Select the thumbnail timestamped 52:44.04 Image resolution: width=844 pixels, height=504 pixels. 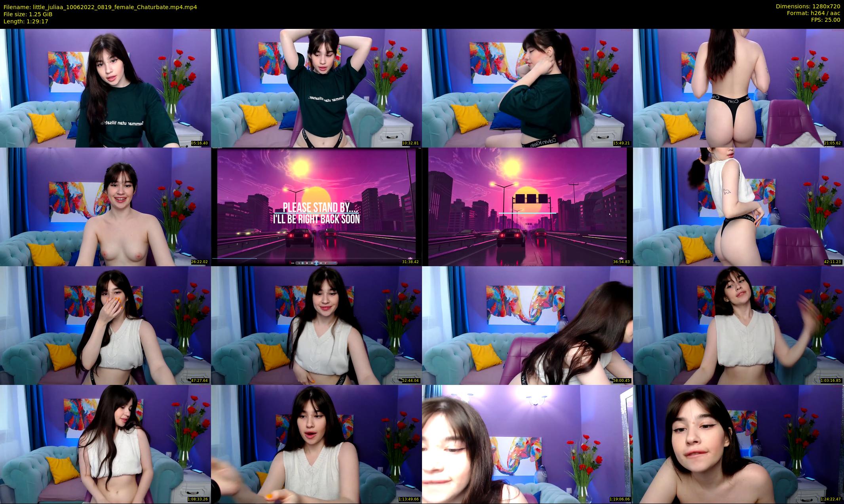pos(316,325)
